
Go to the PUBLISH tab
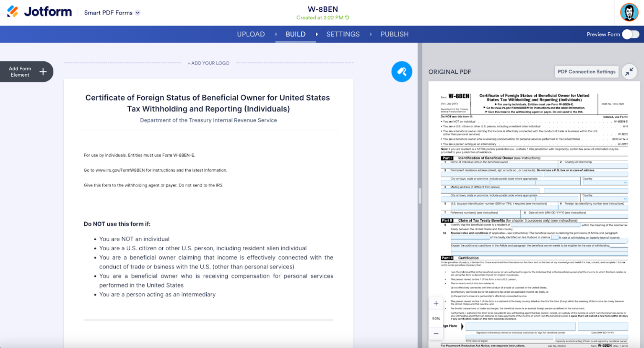click(x=395, y=34)
